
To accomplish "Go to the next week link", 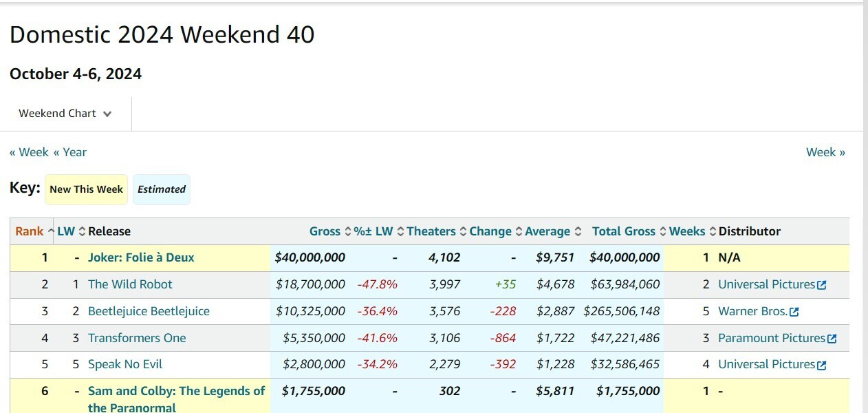I will (825, 152).
